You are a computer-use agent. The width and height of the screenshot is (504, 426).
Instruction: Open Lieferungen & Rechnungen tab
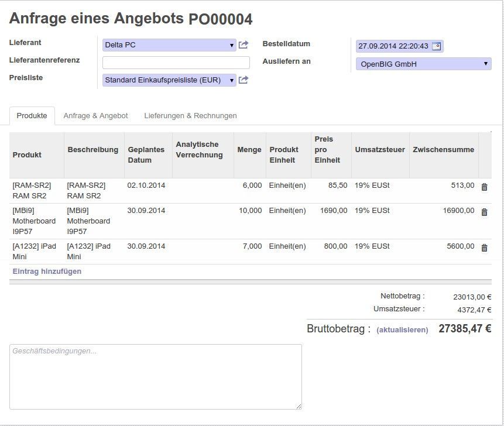[190, 116]
